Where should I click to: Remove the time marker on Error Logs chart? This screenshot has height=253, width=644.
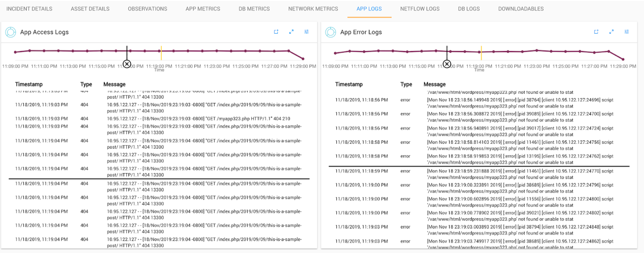pos(447,64)
